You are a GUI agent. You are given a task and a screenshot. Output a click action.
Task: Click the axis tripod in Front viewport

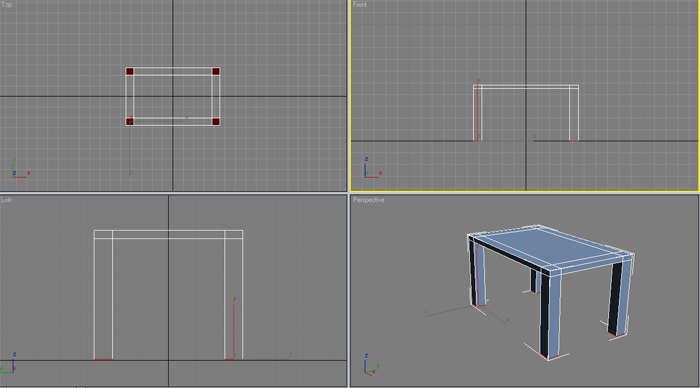[372, 168]
